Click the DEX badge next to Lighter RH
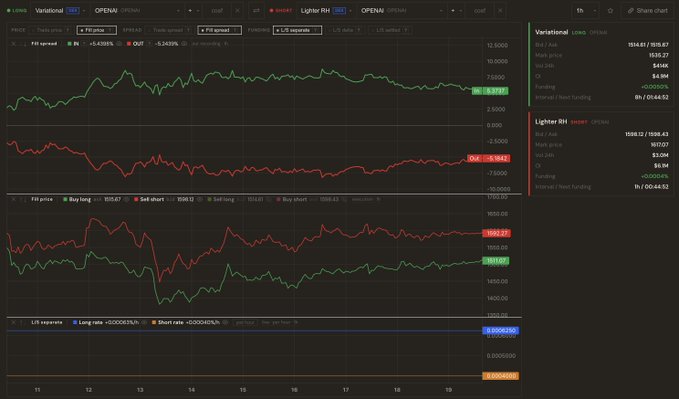The image size is (679, 399). tap(339, 10)
